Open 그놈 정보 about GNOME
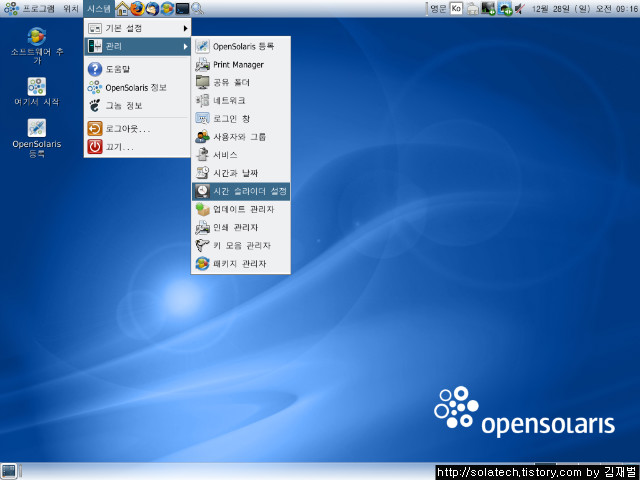Image resolution: width=640 pixels, height=480 pixels. (x=138, y=106)
